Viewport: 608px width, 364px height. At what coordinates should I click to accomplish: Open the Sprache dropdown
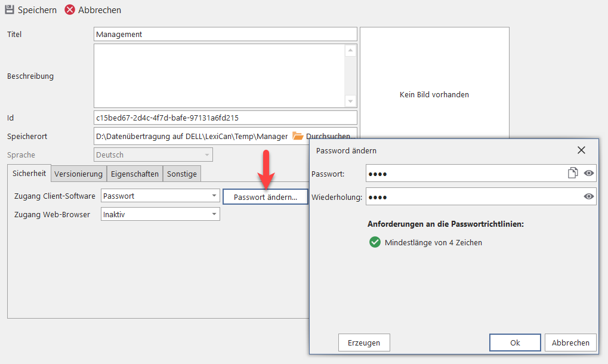[x=207, y=155]
